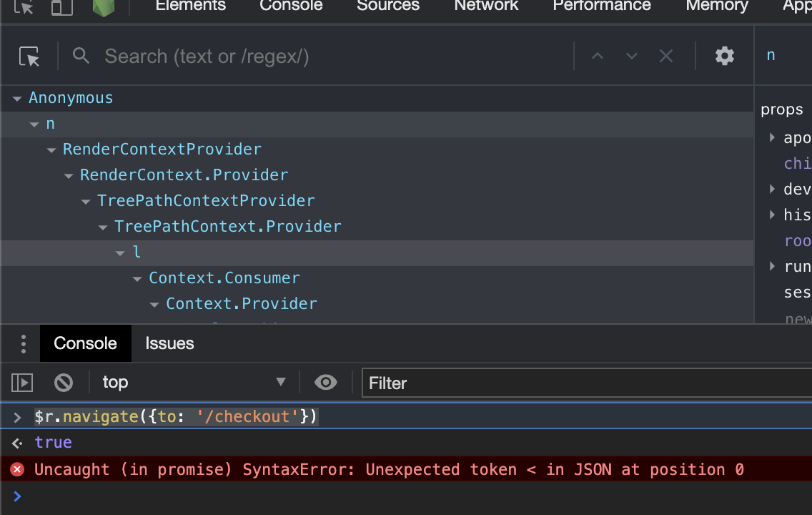Viewport: 812px width, 515px height.
Task: Select Context.Provider component
Action: click(x=242, y=303)
